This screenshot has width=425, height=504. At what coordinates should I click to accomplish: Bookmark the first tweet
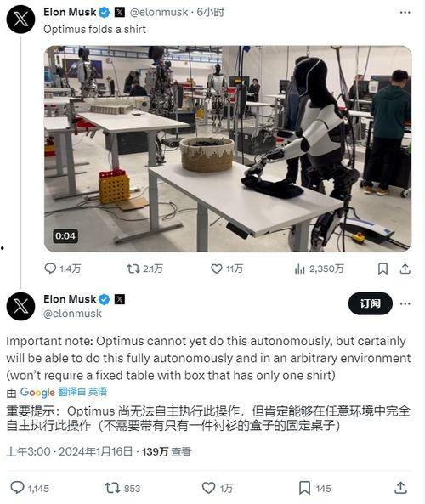coord(382,269)
